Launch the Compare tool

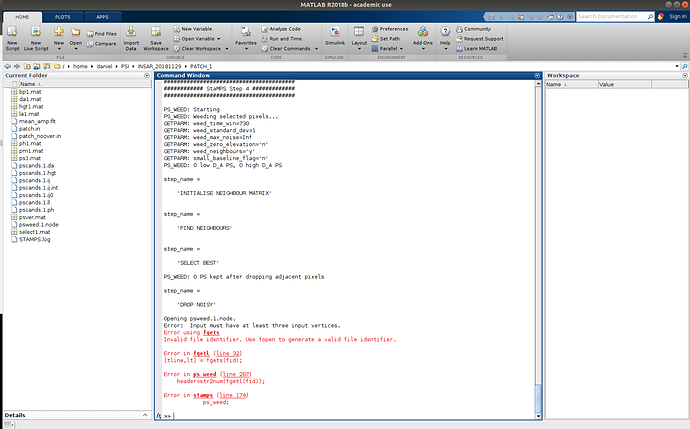pyautogui.click(x=102, y=44)
